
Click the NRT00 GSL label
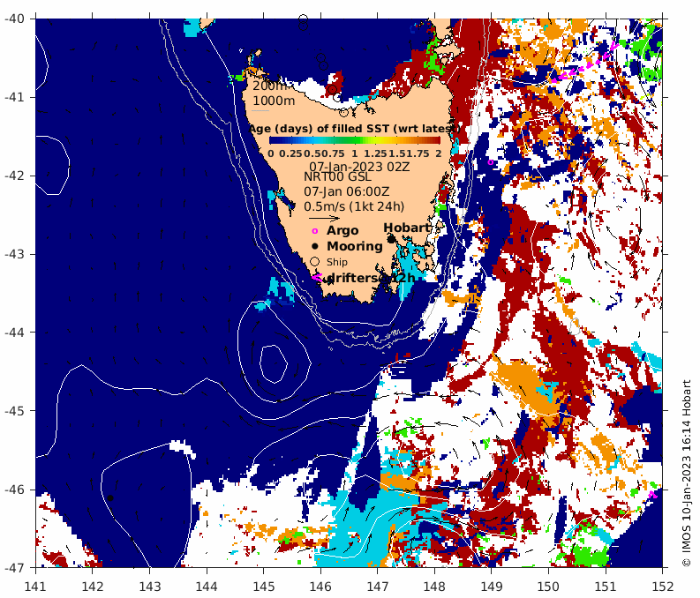(337, 177)
